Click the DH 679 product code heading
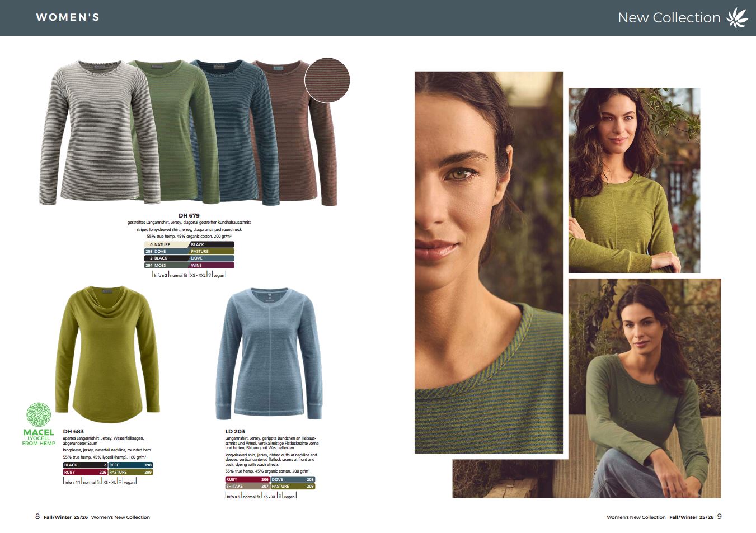The width and height of the screenshot is (756, 533). 189,215
